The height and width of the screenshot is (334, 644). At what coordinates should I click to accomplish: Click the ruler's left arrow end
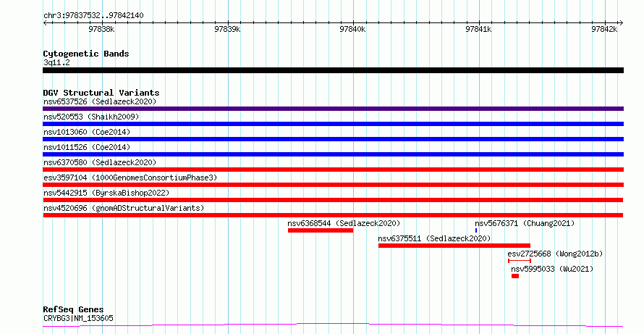coord(45,23)
